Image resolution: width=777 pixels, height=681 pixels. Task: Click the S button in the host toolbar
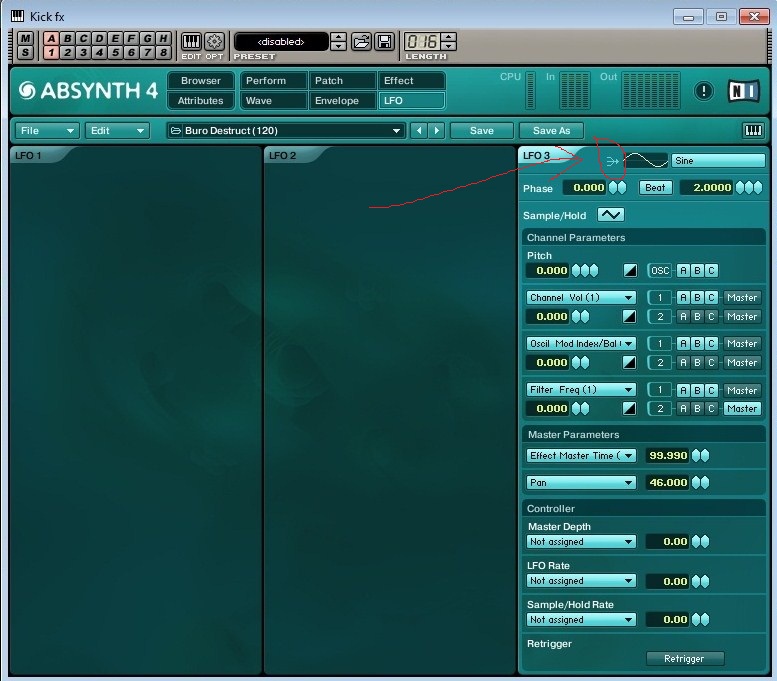[25, 52]
